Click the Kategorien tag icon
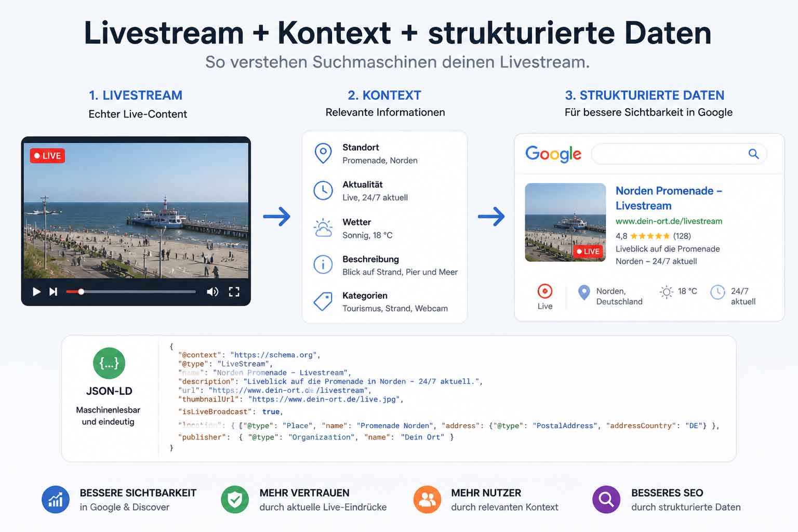The height and width of the screenshot is (532, 798). click(323, 301)
